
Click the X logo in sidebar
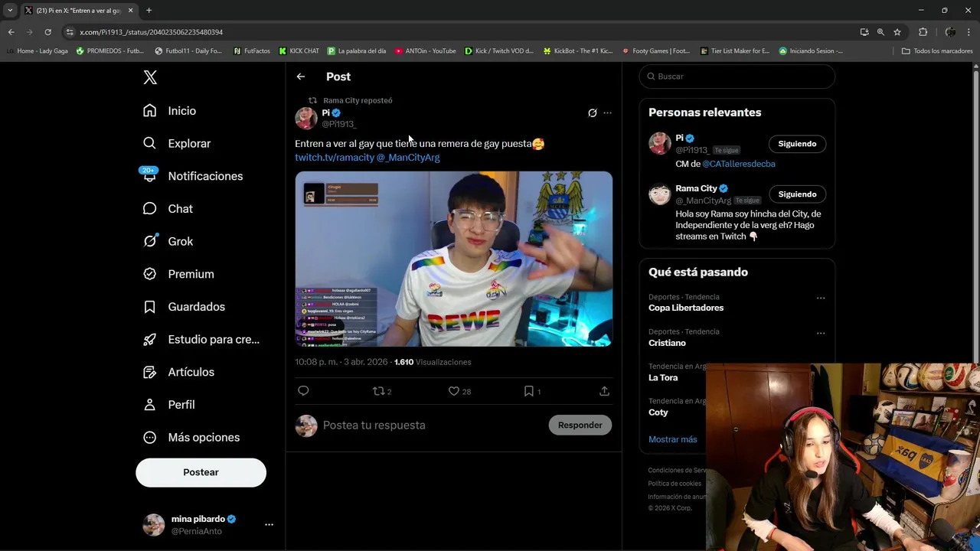[x=150, y=77]
